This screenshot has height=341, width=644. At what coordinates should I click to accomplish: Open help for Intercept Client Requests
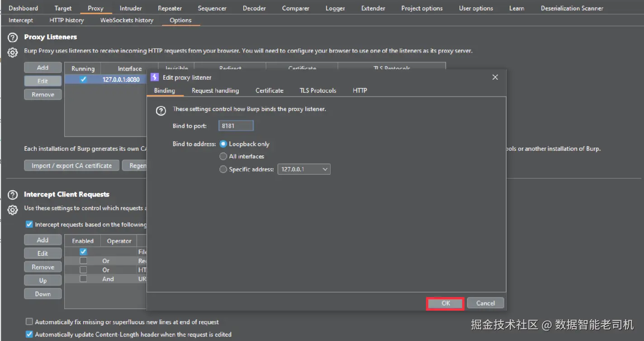pyautogui.click(x=13, y=195)
